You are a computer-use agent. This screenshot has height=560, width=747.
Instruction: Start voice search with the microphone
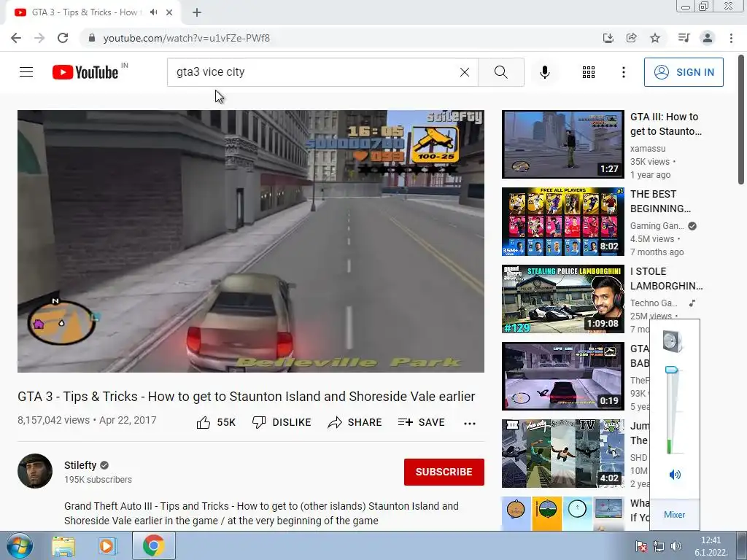(544, 72)
